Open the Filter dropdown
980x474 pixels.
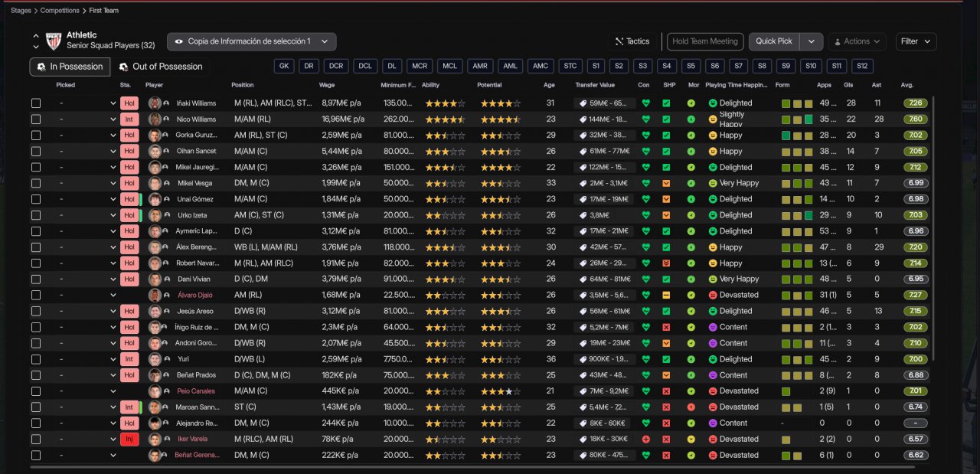click(916, 41)
